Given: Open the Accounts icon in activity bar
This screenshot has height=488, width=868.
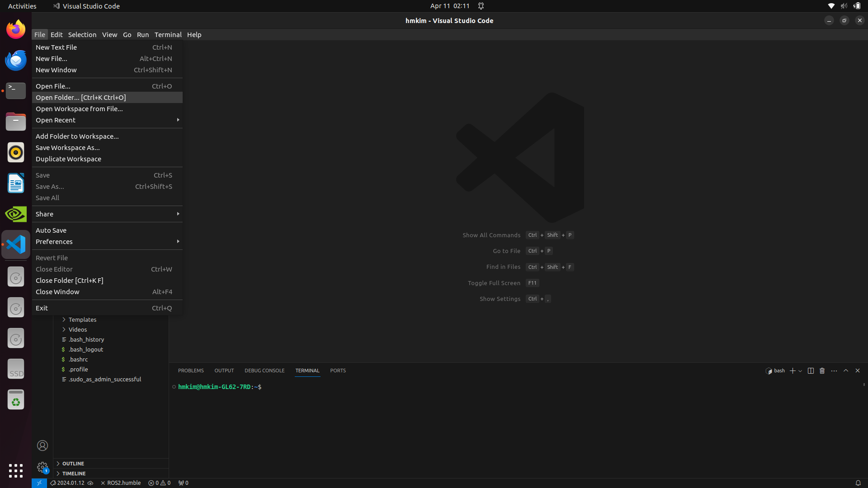Looking at the screenshot, I should click(x=42, y=446).
